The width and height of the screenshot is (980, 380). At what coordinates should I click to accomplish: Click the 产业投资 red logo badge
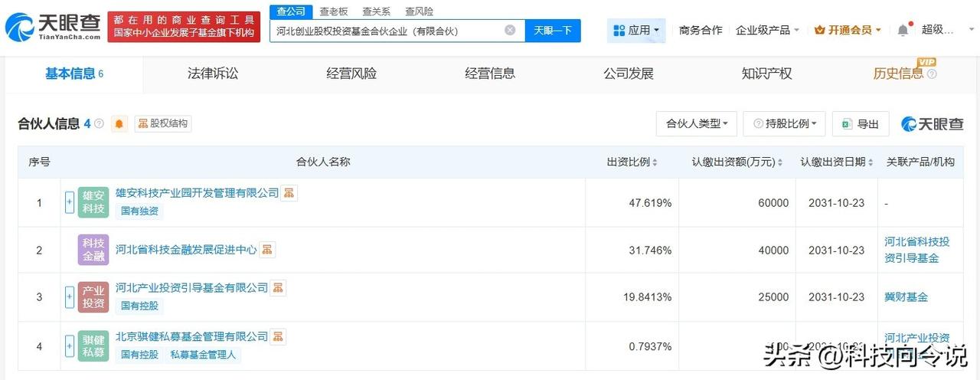pos(93,296)
